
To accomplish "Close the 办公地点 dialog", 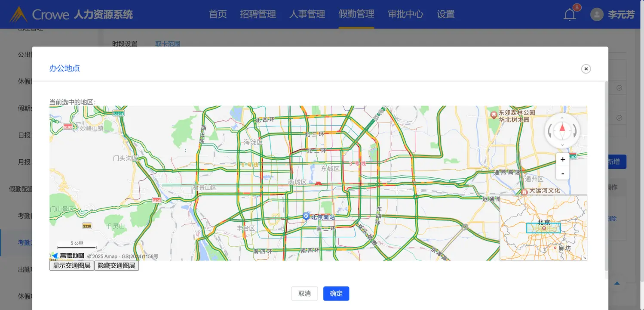I will click(586, 69).
